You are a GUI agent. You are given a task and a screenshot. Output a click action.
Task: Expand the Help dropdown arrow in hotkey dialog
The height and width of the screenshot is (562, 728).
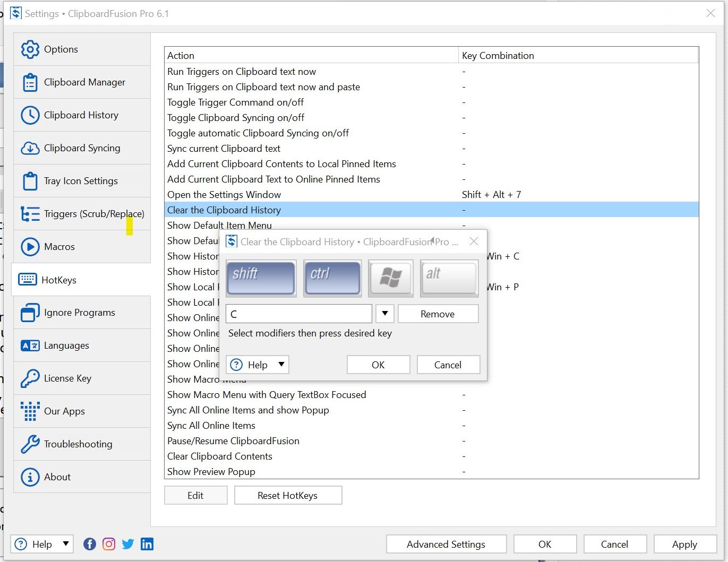281,365
